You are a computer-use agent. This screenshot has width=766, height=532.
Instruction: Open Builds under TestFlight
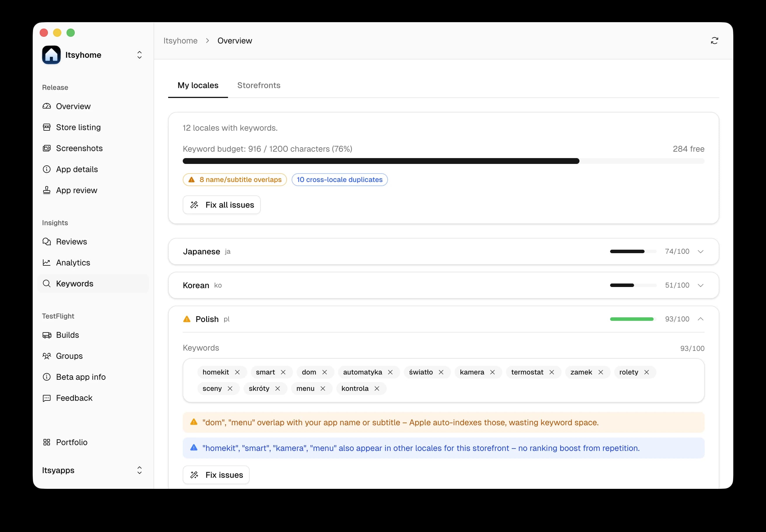point(67,335)
